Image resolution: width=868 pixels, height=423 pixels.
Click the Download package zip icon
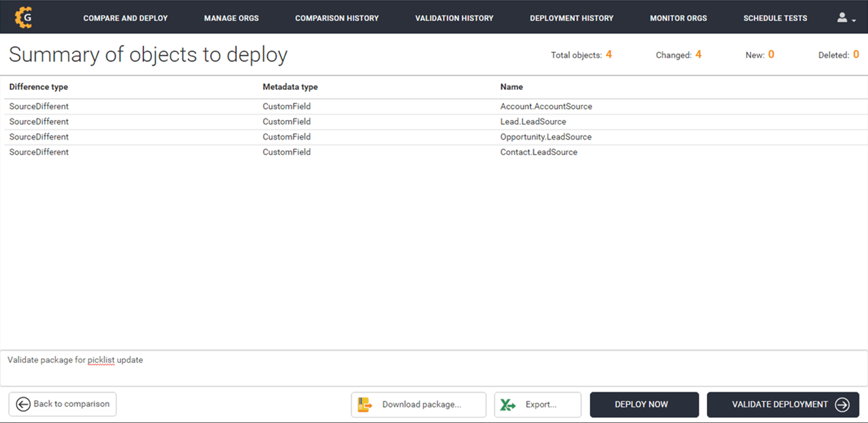[364, 405]
